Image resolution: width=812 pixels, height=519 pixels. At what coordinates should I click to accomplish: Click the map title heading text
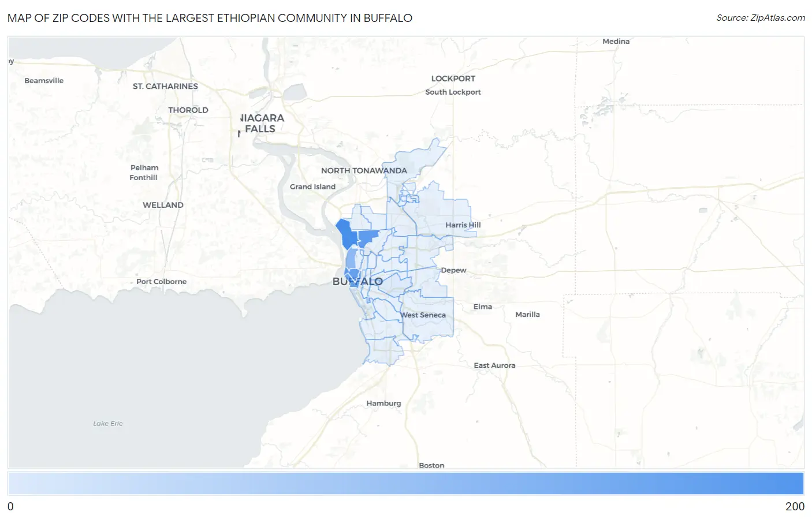(x=210, y=18)
